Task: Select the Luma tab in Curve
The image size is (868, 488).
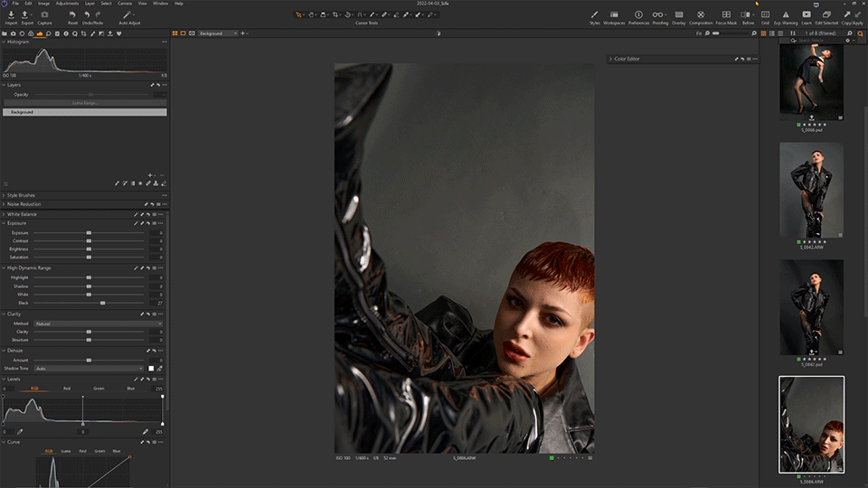Action: 66,451
